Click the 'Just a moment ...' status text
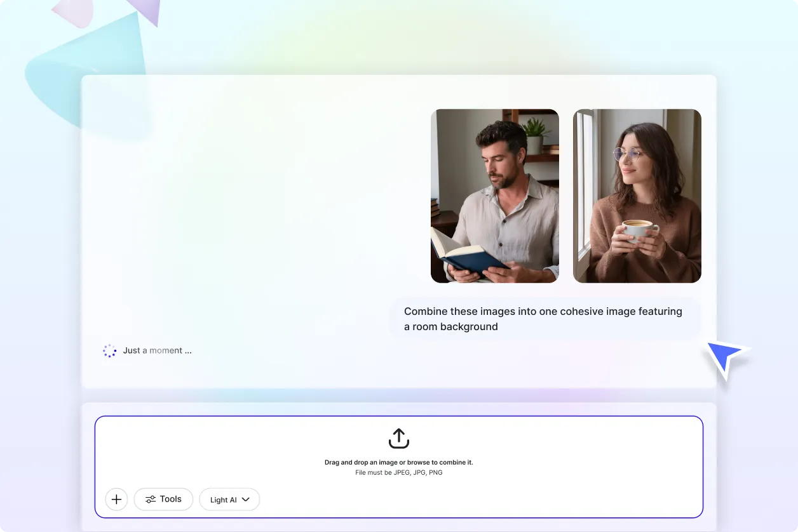Screen dimensions: 798x532 coord(158,350)
